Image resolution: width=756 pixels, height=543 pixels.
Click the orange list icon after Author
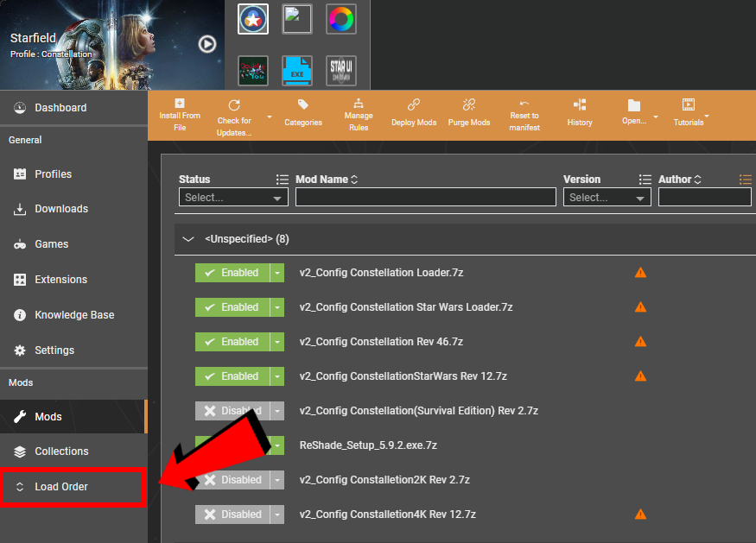point(746,180)
